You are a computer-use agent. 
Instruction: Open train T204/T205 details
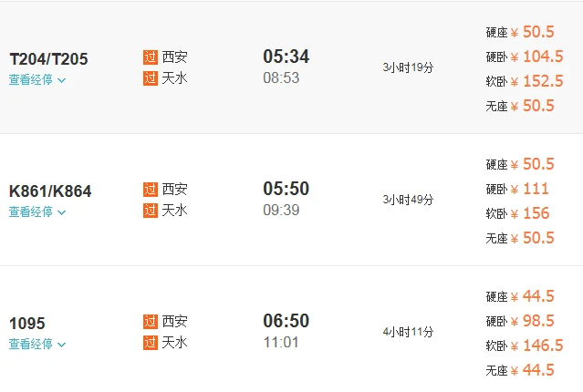(x=48, y=59)
